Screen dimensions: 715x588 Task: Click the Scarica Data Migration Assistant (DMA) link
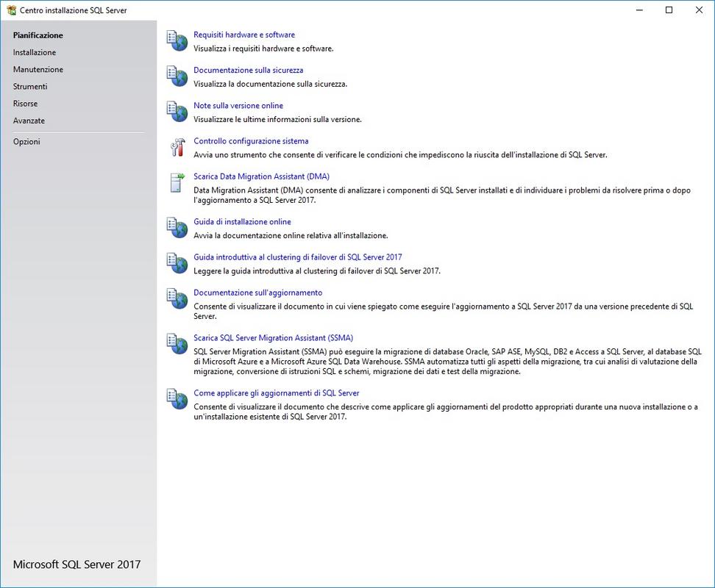(x=261, y=176)
